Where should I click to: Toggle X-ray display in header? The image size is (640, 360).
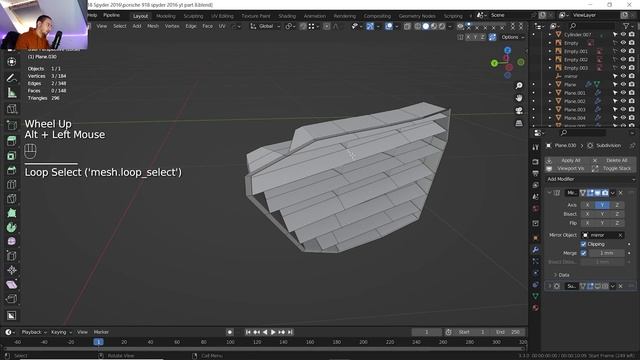click(407, 26)
